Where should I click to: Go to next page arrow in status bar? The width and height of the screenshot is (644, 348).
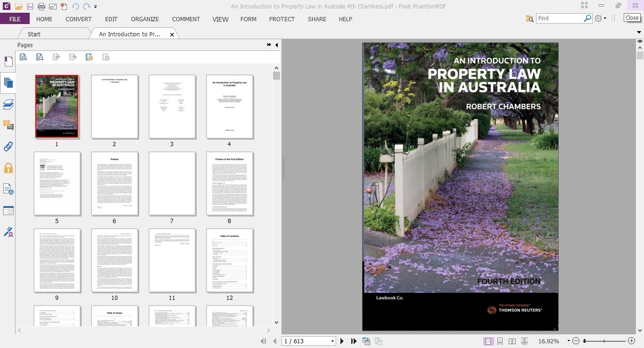[342, 341]
